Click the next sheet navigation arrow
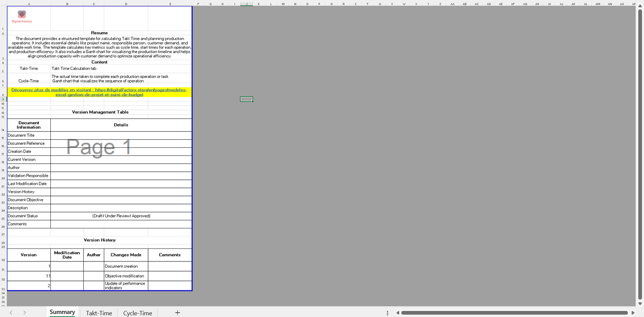The height and width of the screenshot is (317, 644). [25, 313]
